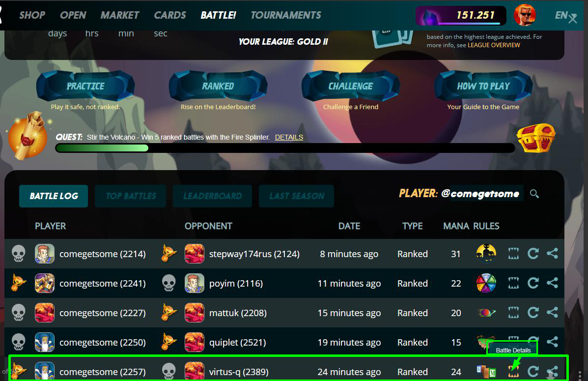Replay the battle against stepway174rus
This screenshot has height=381, width=588.
click(x=533, y=254)
